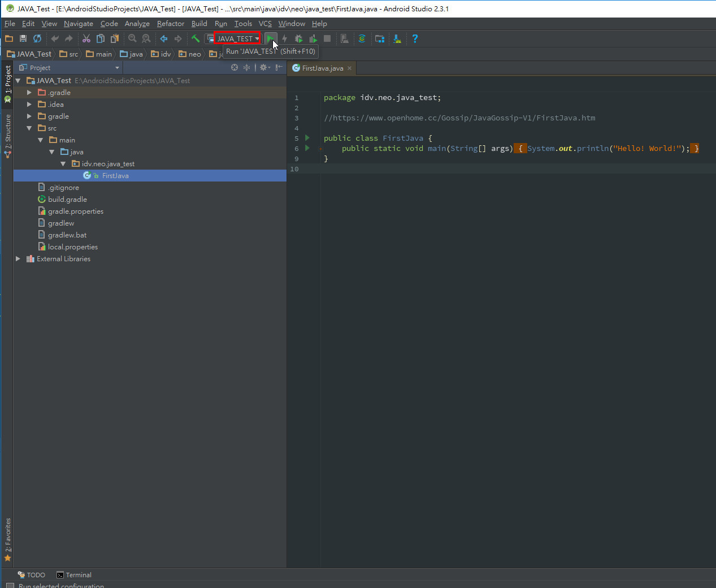Image resolution: width=716 pixels, height=588 pixels.
Task: Click the Apply Changes lightning icon
Action: coord(285,38)
